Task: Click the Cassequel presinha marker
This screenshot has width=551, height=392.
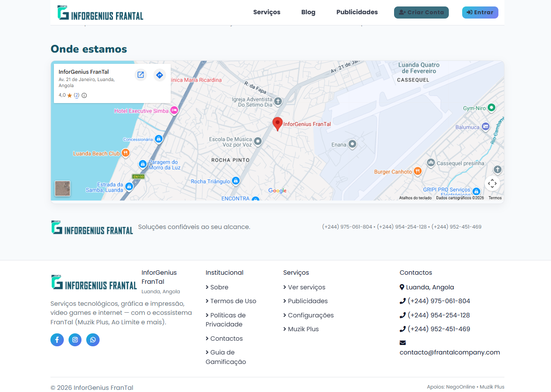Action: tap(431, 163)
